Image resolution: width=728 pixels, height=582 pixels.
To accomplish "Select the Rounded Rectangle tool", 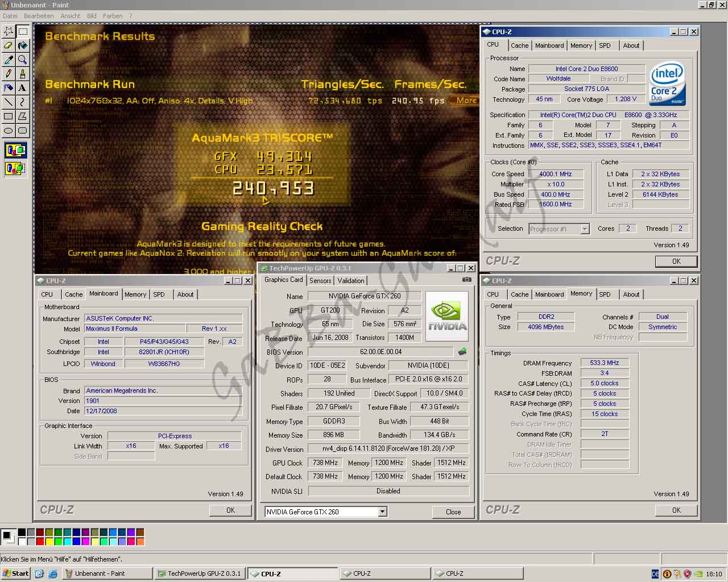I will pos(22,131).
